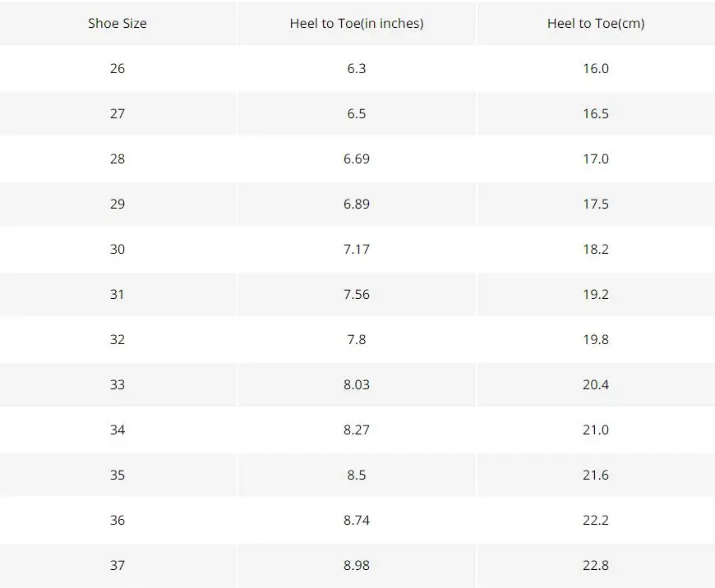Click the 6.5 inches value
The image size is (715, 588).
click(357, 113)
